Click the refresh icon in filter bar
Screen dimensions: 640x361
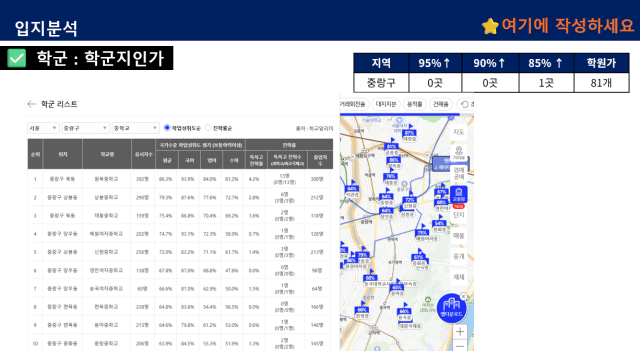point(464,104)
